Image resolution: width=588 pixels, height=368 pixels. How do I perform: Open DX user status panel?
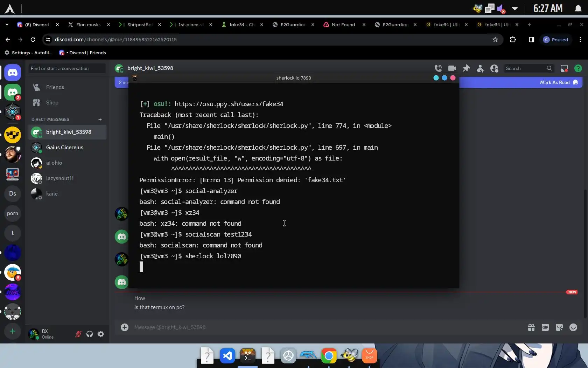point(49,334)
